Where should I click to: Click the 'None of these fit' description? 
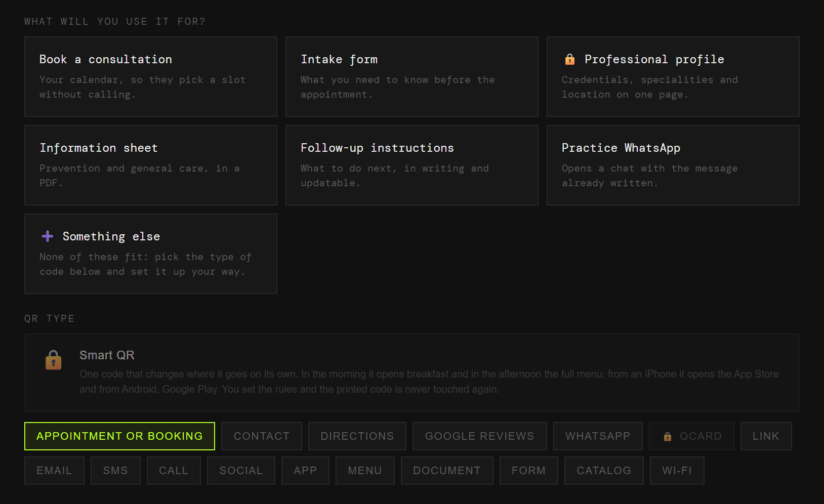tap(146, 264)
